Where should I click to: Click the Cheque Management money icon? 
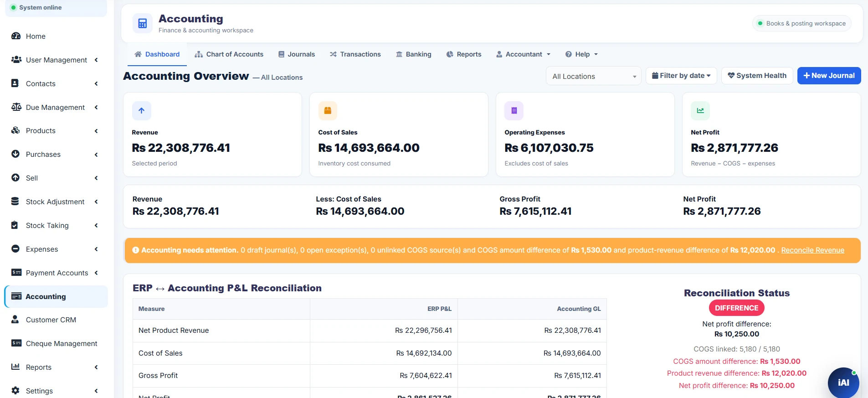(16, 343)
